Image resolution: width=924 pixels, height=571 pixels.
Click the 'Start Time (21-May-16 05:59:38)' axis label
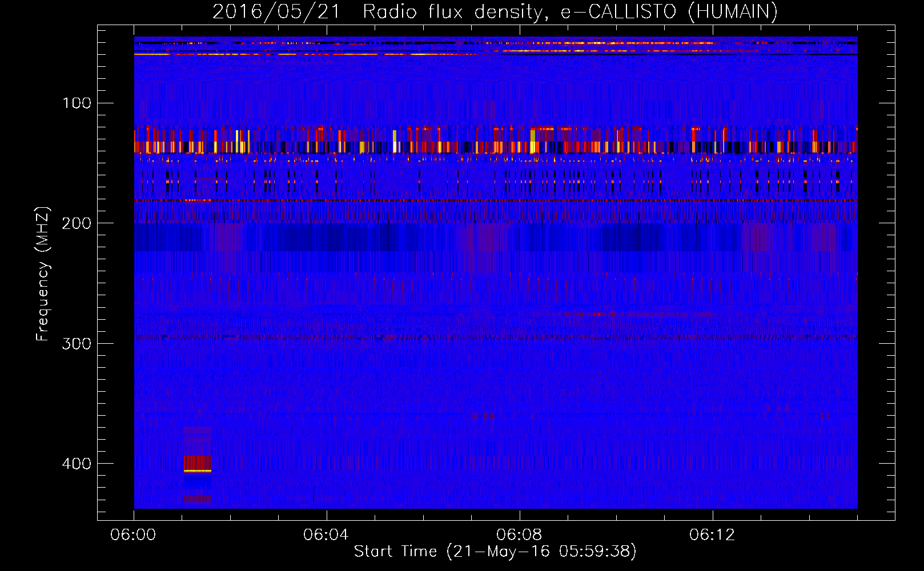click(495, 552)
